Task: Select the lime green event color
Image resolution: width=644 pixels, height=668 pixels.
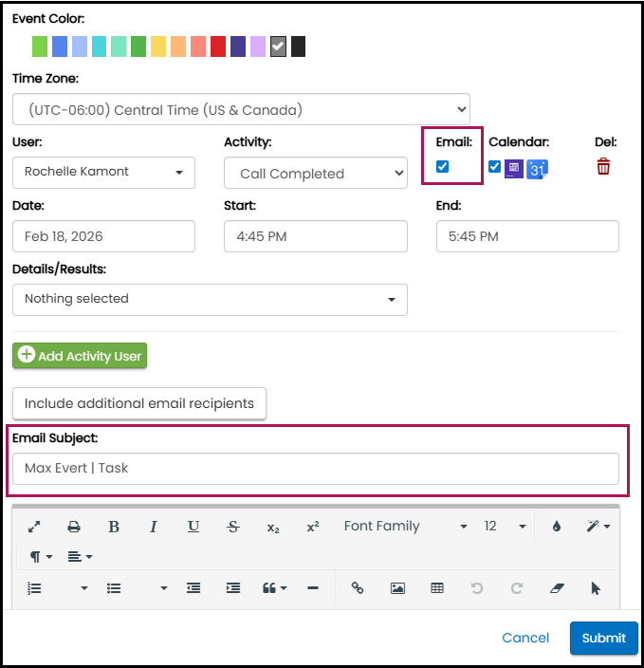Action: (x=40, y=46)
